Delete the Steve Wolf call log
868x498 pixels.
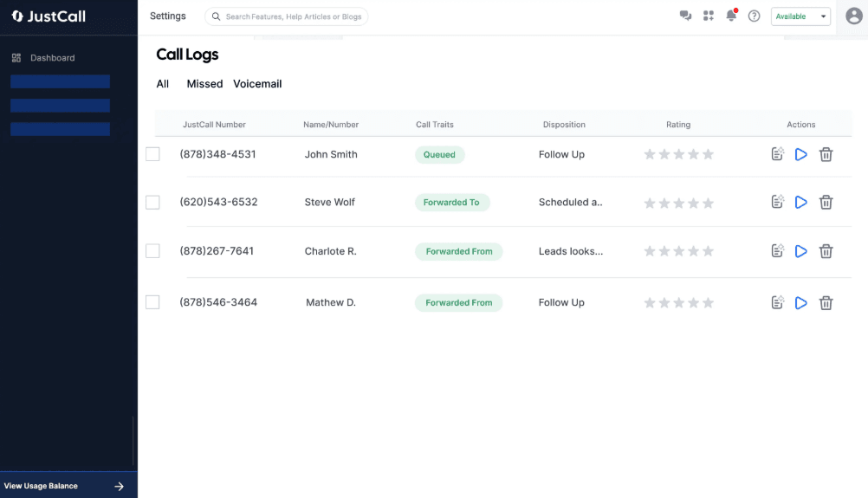click(x=826, y=202)
